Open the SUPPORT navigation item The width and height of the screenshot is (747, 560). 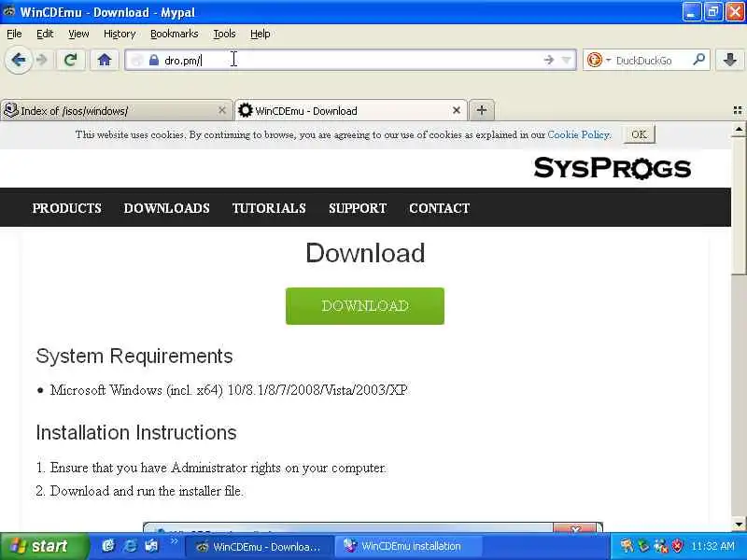pos(358,208)
